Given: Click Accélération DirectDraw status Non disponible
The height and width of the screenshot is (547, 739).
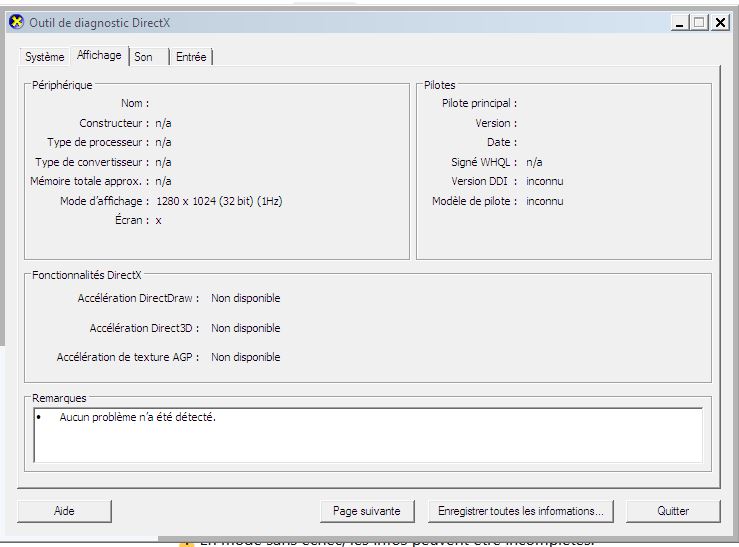Looking at the screenshot, I should click(246, 298).
